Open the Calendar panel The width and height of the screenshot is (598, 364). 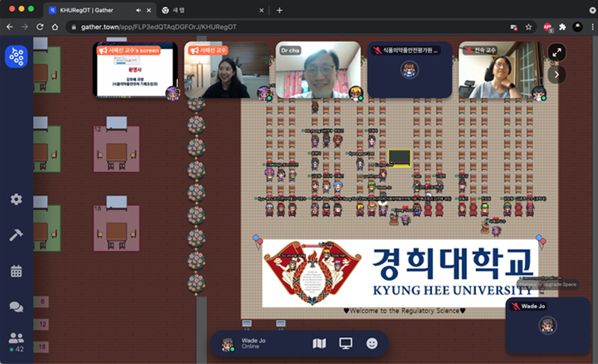point(16,271)
